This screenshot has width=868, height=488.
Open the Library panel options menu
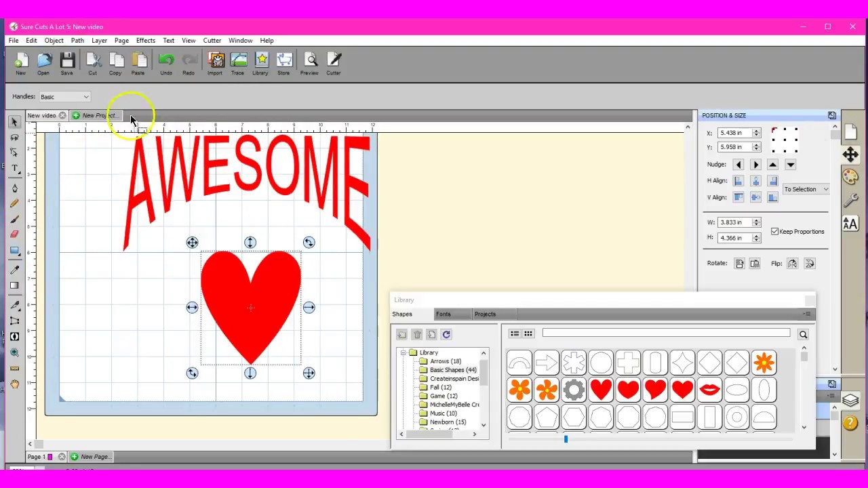pyautogui.click(x=807, y=314)
